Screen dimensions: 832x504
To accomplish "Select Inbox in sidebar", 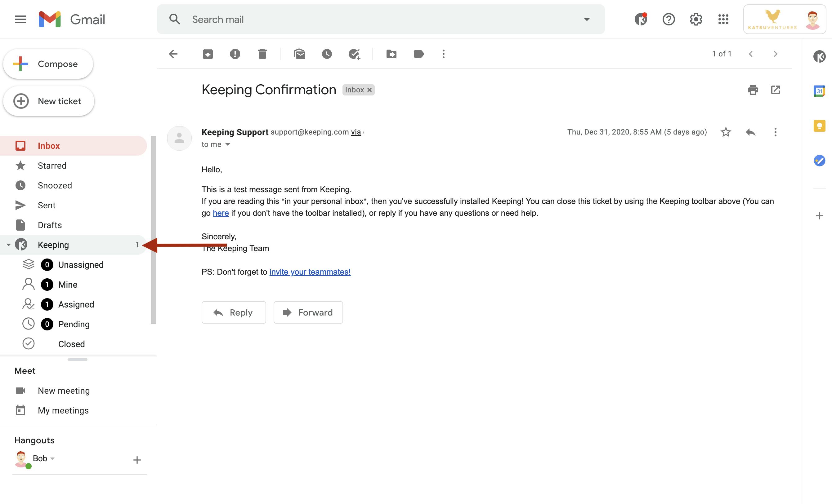I will (73, 146).
